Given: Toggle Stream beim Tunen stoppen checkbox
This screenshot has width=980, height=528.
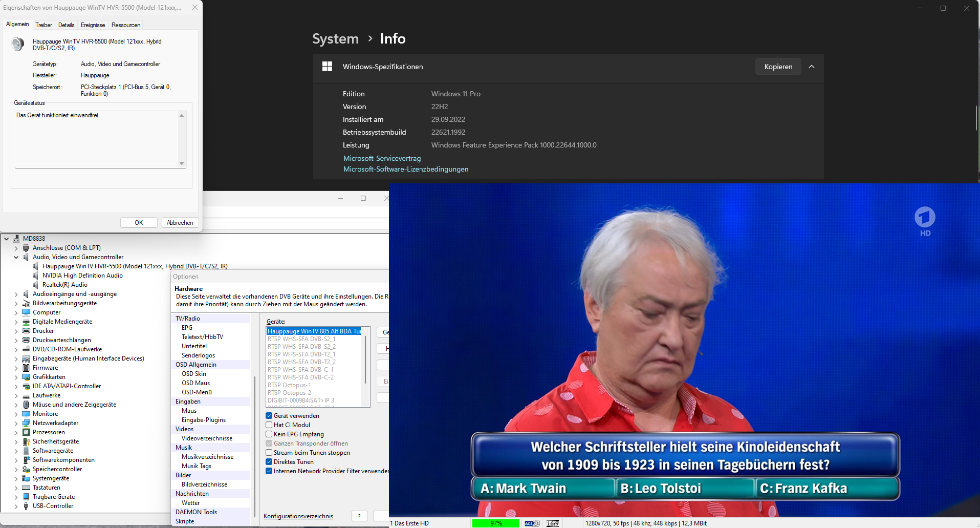Looking at the screenshot, I should pos(269,453).
